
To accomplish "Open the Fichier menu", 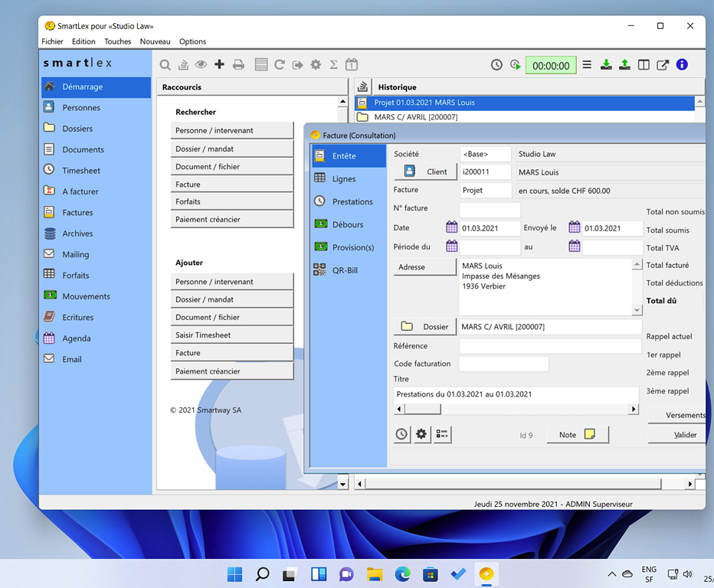I will point(52,41).
